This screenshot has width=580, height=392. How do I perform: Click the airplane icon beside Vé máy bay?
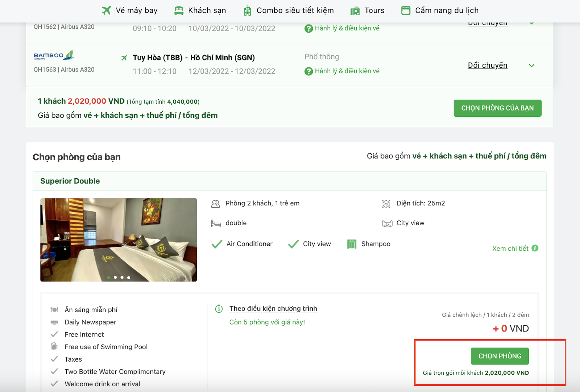point(106,11)
